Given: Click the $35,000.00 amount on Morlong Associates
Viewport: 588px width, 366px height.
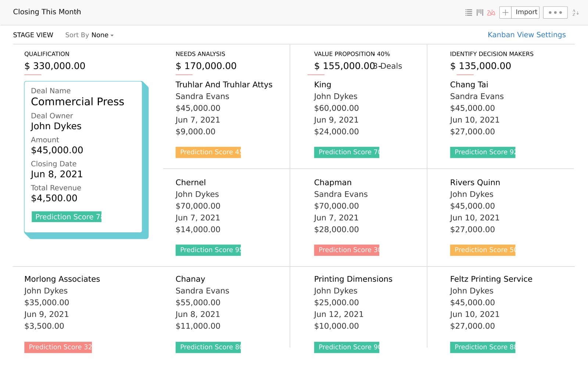Looking at the screenshot, I should coord(47,302).
